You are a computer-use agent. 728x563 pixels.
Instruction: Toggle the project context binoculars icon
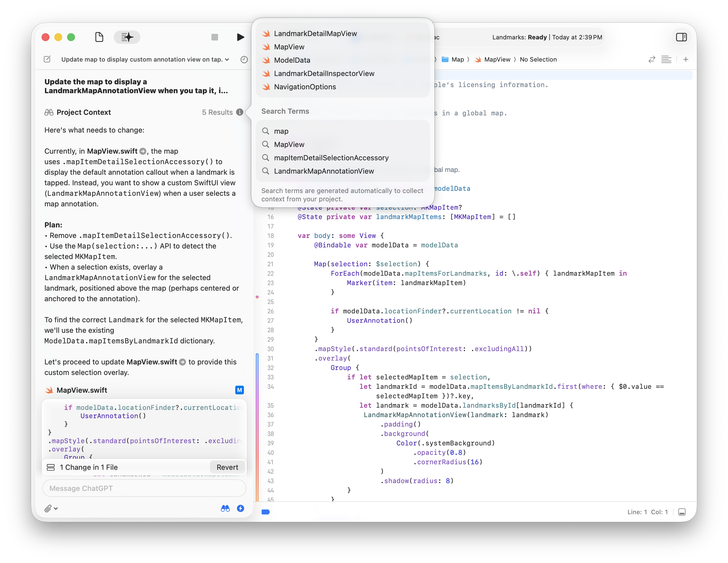[x=225, y=508]
